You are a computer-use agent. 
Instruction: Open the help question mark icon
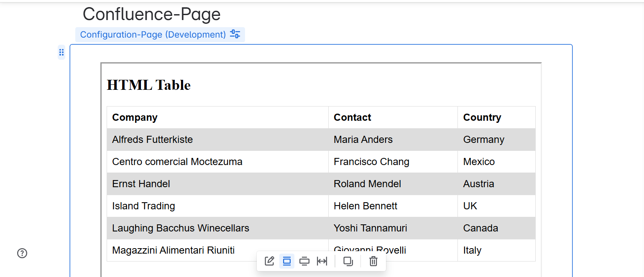[22, 253]
